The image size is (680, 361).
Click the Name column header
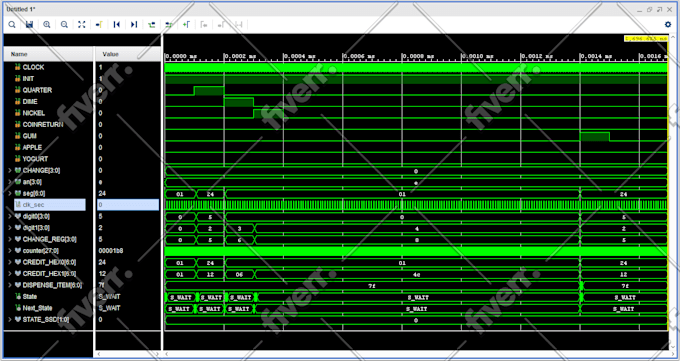pos(48,54)
